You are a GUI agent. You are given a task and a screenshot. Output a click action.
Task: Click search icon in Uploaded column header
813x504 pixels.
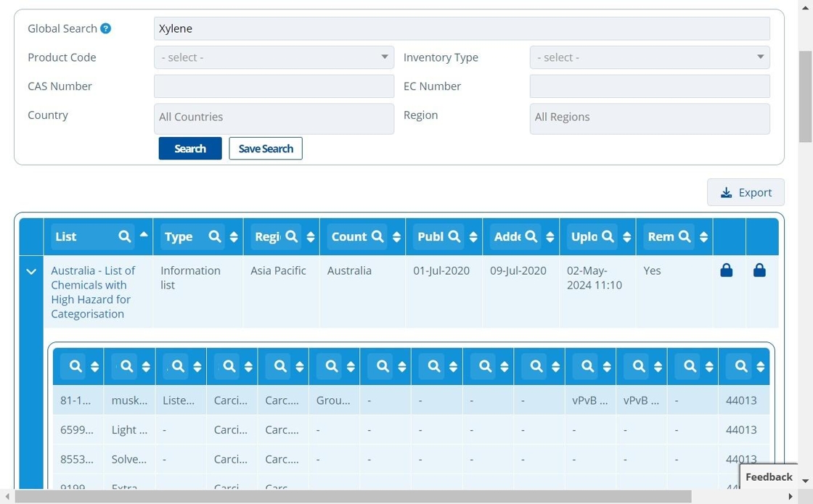pyautogui.click(x=608, y=236)
